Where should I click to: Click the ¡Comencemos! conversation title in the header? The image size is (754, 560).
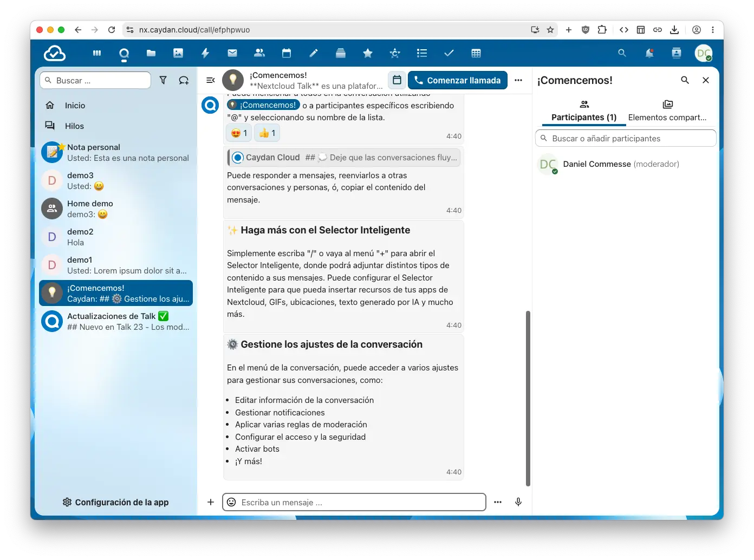(x=278, y=75)
